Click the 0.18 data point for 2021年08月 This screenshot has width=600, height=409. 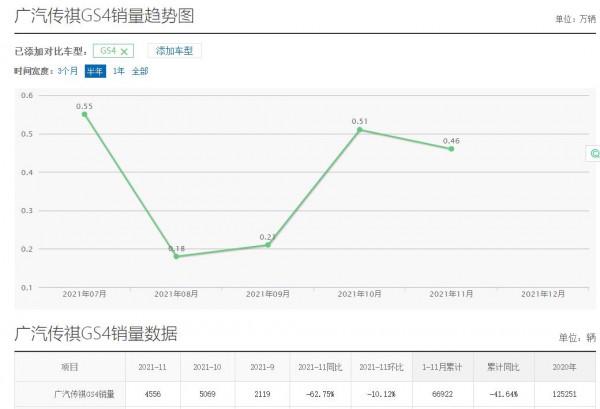pyautogui.click(x=176, y=256)
